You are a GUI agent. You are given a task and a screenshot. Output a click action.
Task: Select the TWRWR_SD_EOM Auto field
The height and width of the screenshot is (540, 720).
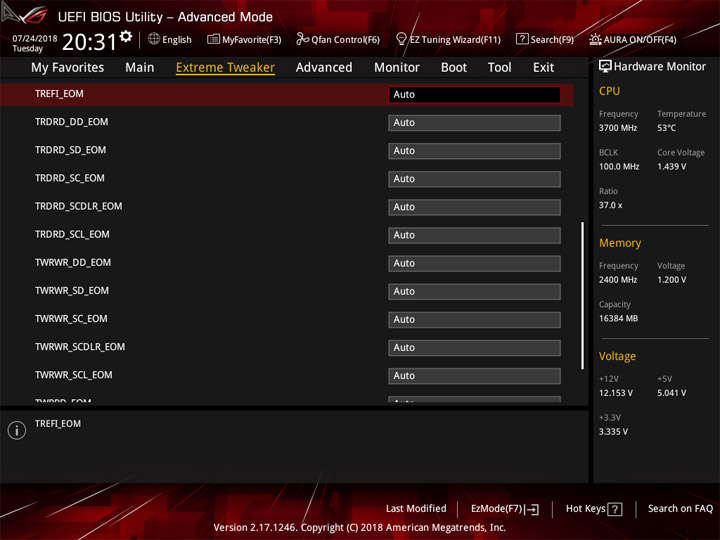474,292
